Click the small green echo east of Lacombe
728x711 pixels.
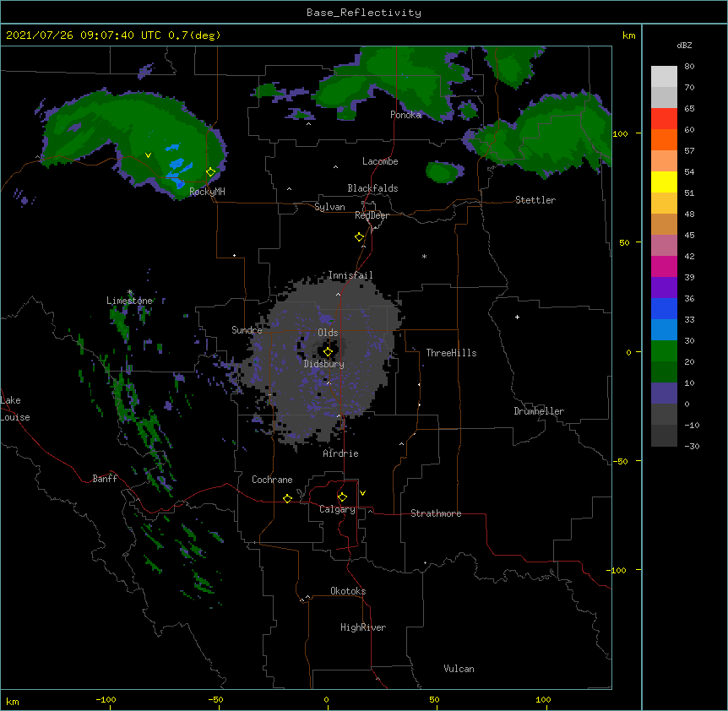coord(443,171)
